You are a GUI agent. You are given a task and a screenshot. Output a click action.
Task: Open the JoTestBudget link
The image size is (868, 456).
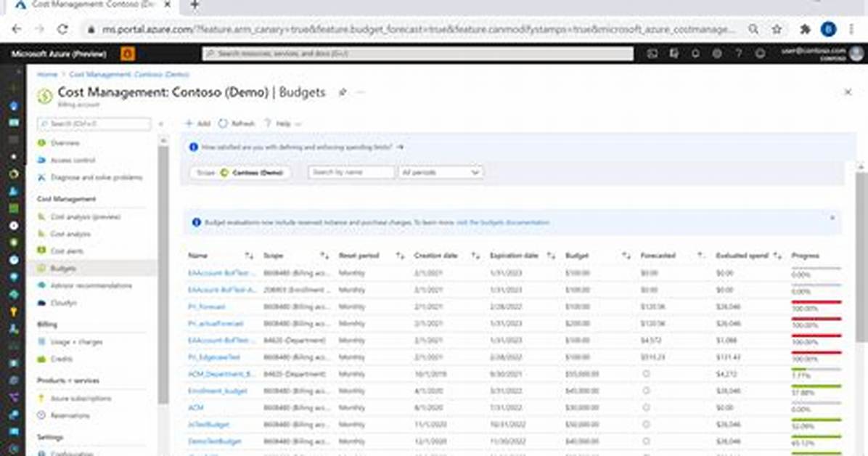point(209,425)
